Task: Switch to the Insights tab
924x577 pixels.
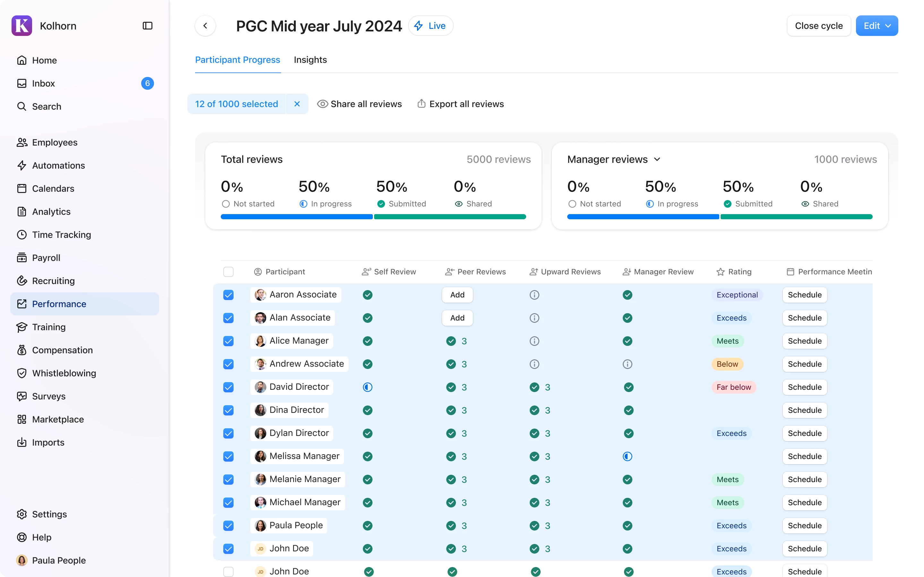Action: tap(310, 60)
